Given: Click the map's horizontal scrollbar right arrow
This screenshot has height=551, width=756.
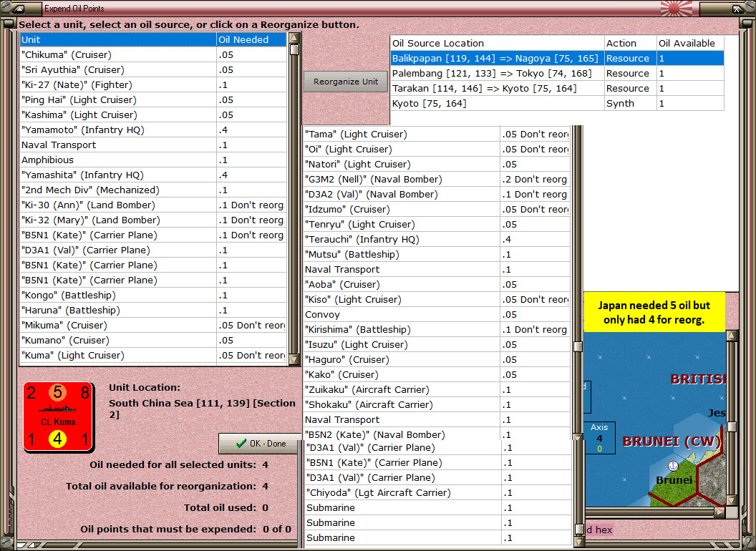Looking at the screenshot, I should click(719, 512).
